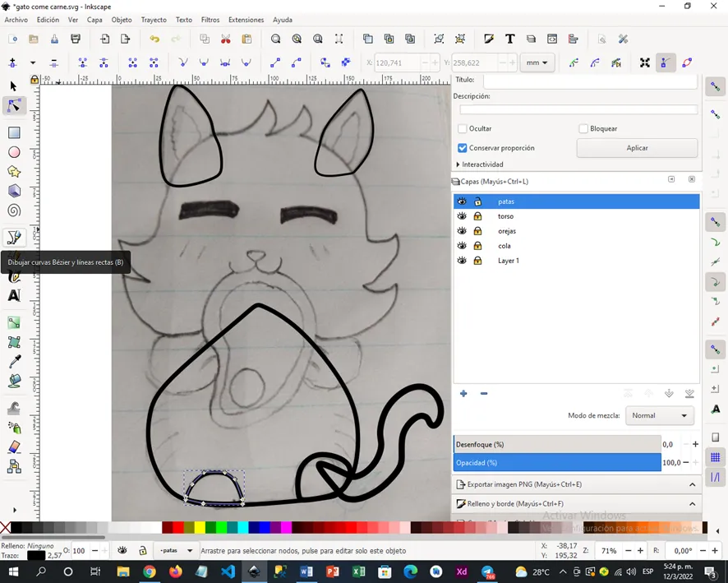The height and width of the screenshot is (583, 728).
Task: Select the Text tool in toolbox
Action: click(x=14, y=295)
